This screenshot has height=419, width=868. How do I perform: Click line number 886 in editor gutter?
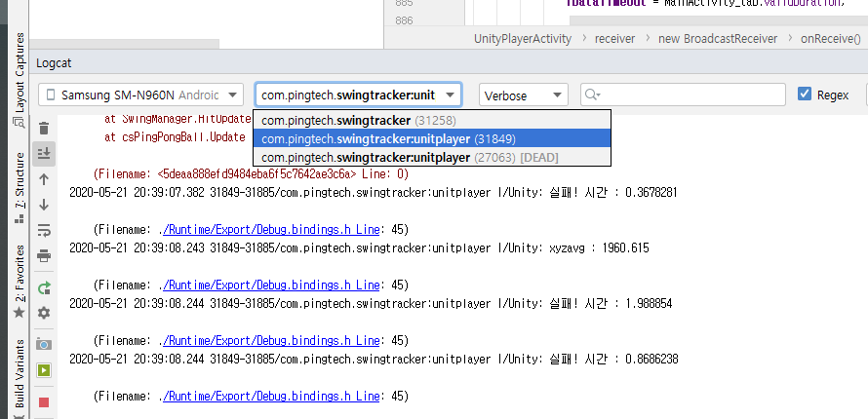[x=404, y=20]
